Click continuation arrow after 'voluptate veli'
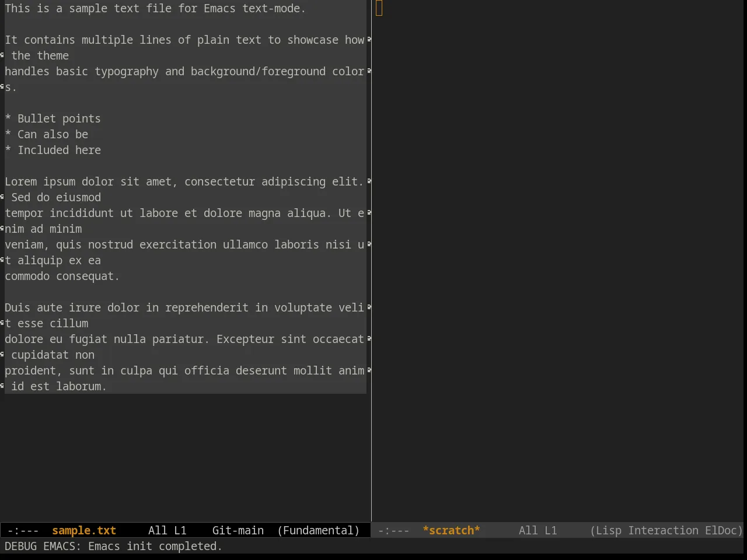The width and height of the screenshot is (747, 560). point(369,307)
